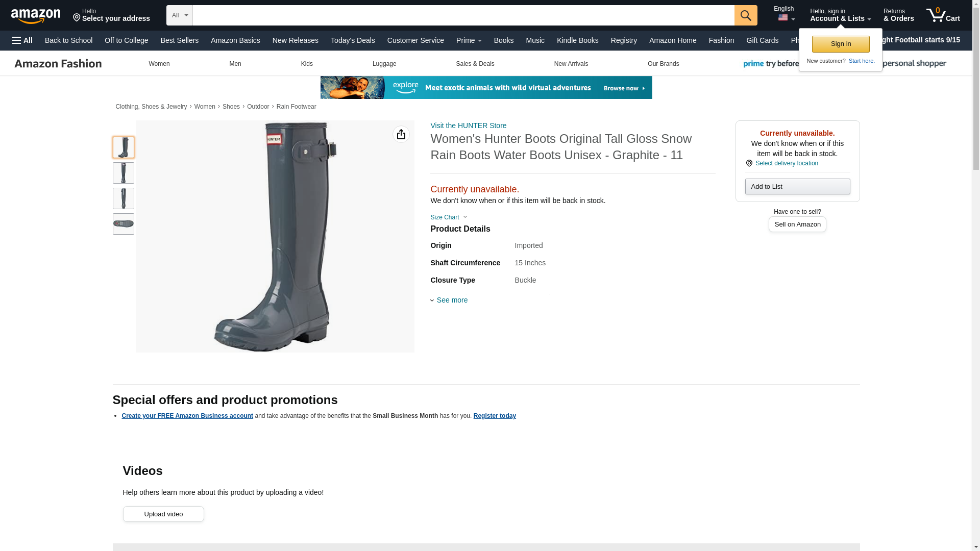
Task: Click the yellow Sign in button
Action: 841,44
